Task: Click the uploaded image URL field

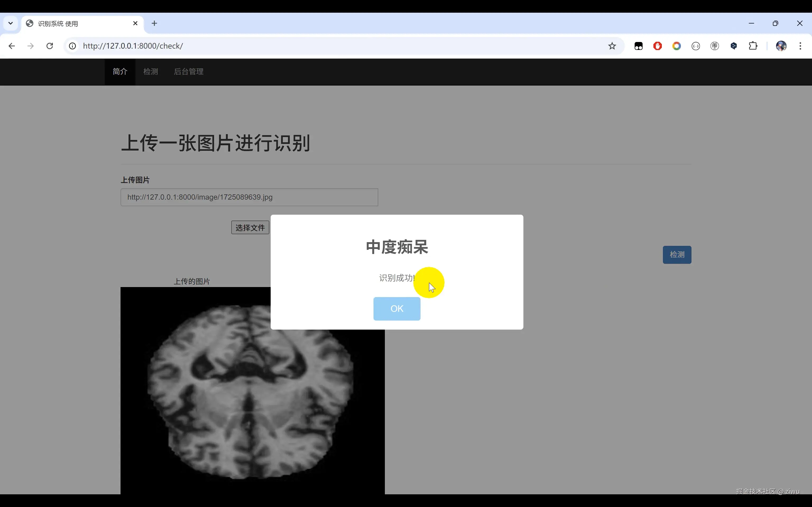Action: click(249, 197)
